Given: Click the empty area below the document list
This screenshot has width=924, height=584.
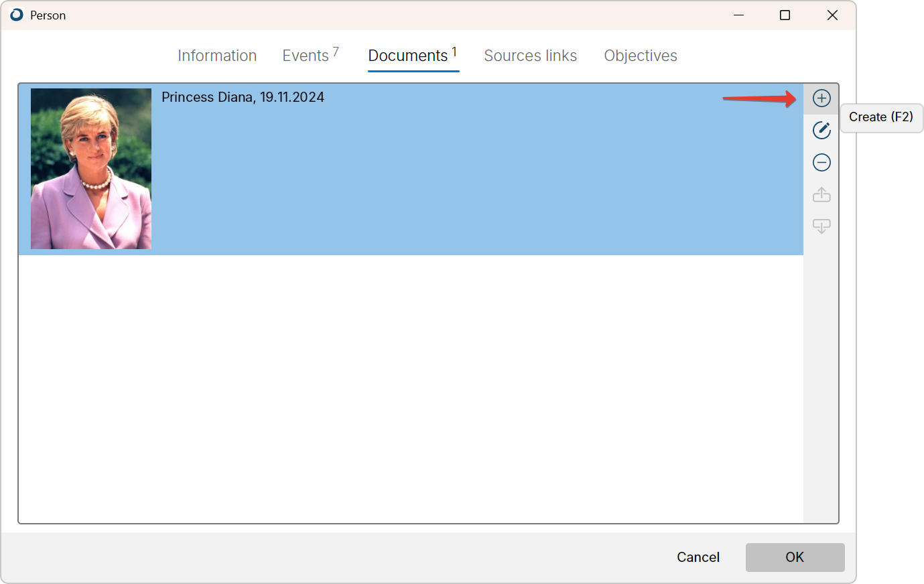Looking at the screenshot, I should 410,388.
